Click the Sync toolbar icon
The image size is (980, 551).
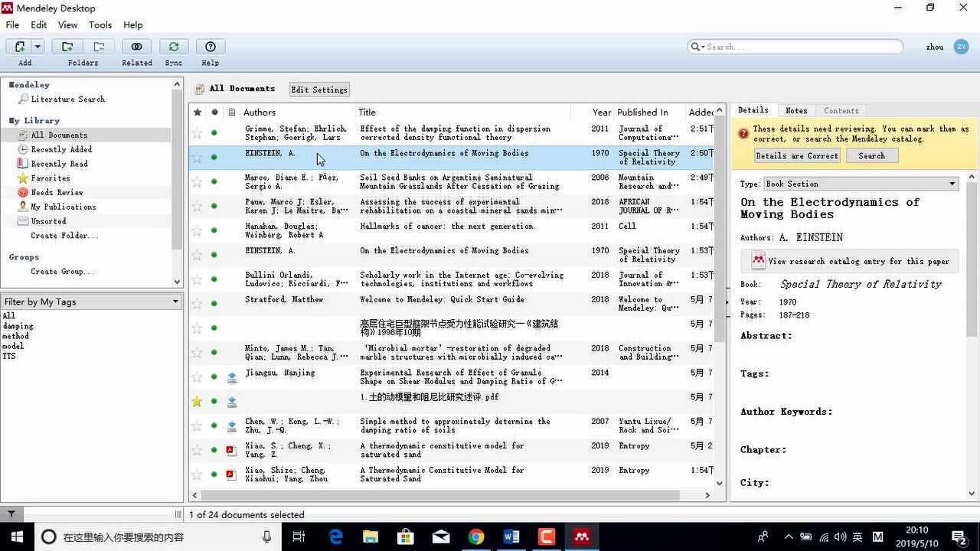[174, 47]
